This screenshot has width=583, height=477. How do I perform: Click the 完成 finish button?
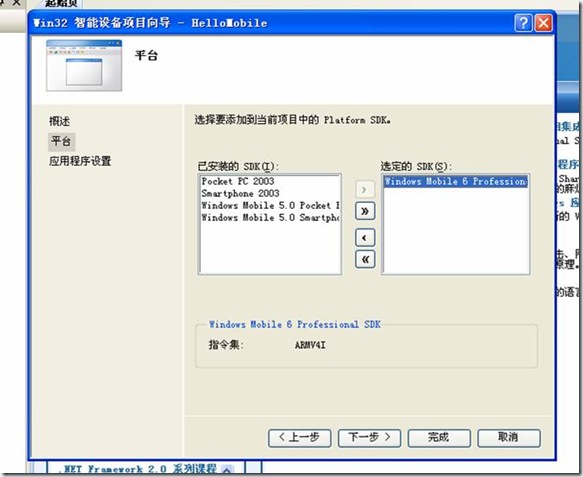(439, 438)
